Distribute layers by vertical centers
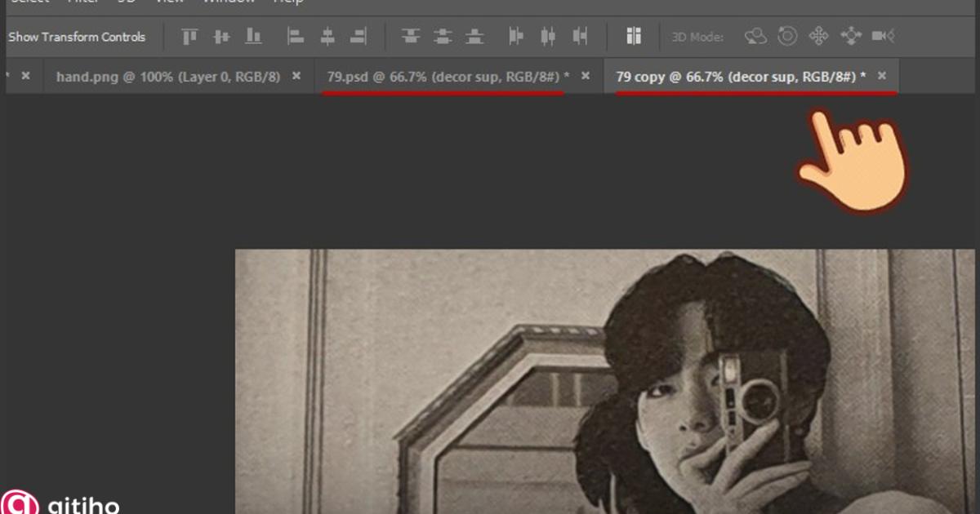980x514 pixels. tap(443, 37)
